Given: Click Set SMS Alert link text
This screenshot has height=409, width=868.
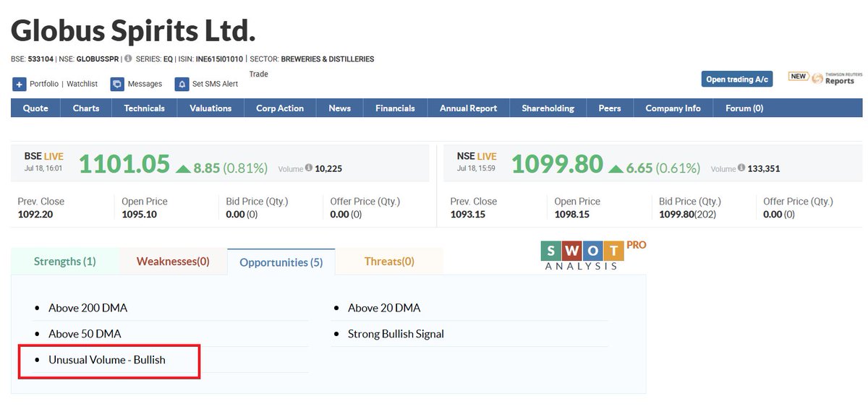Looking at the screenshot, I should [x=215, y=84].
